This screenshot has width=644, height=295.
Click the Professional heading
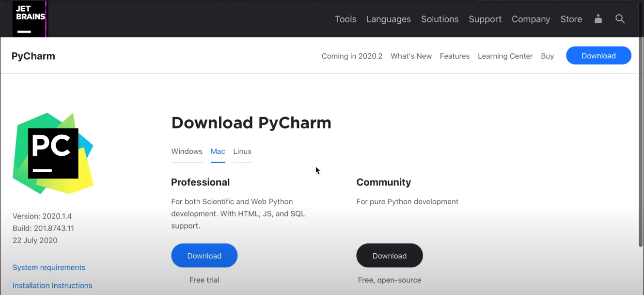[200, 182]
